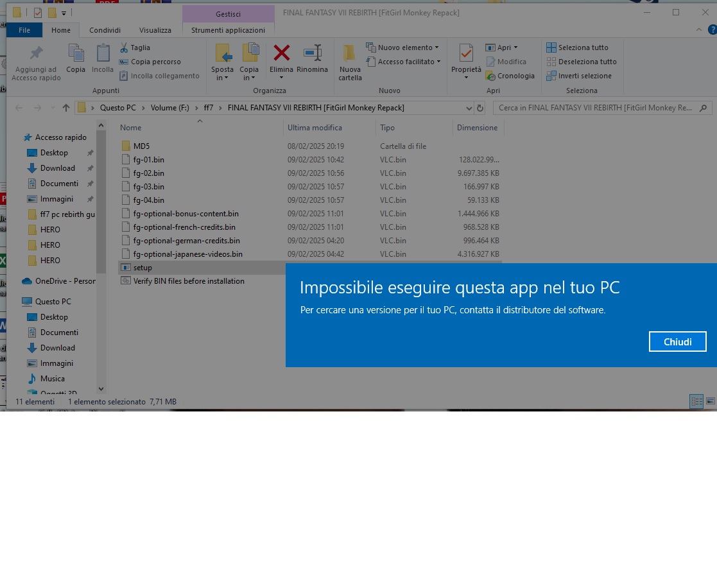The image size is (717, 588).
Task: Open OneDrive in navigation pane
Action: pos(58,281)
